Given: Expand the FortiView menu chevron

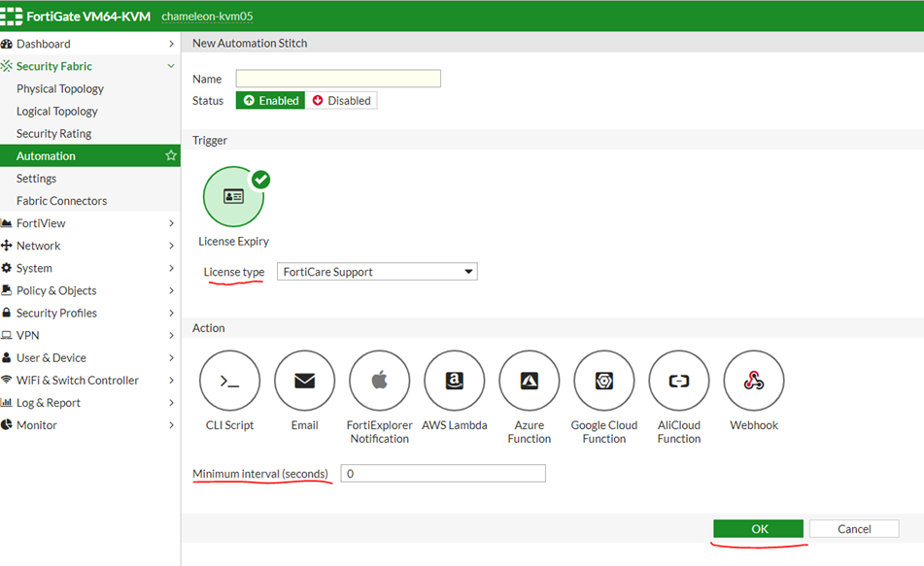Looking at the screenshot, I should (171, 223).
